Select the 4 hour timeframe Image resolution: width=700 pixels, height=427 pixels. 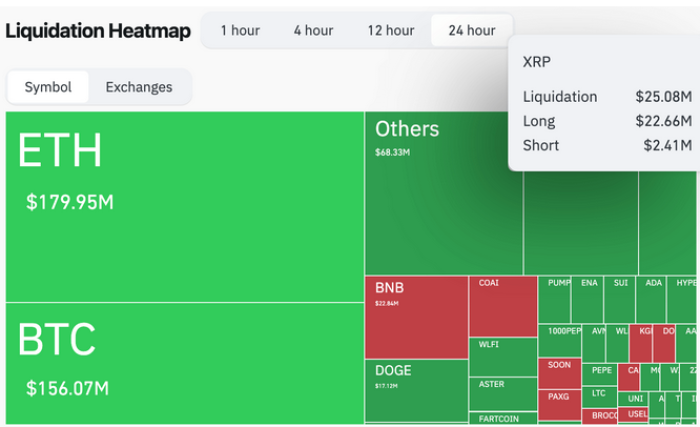coord(313,30)
